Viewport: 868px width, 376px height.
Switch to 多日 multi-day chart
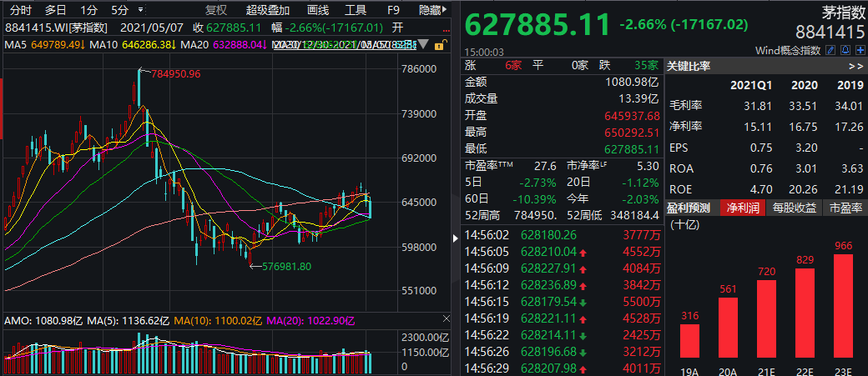[55, 10]
